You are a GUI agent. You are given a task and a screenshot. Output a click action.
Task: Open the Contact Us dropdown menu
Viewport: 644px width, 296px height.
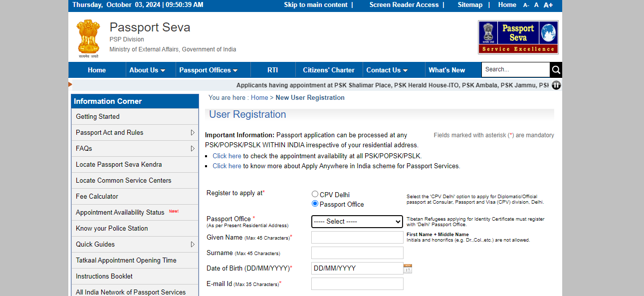pyautogui.click(x=387, y=70)
